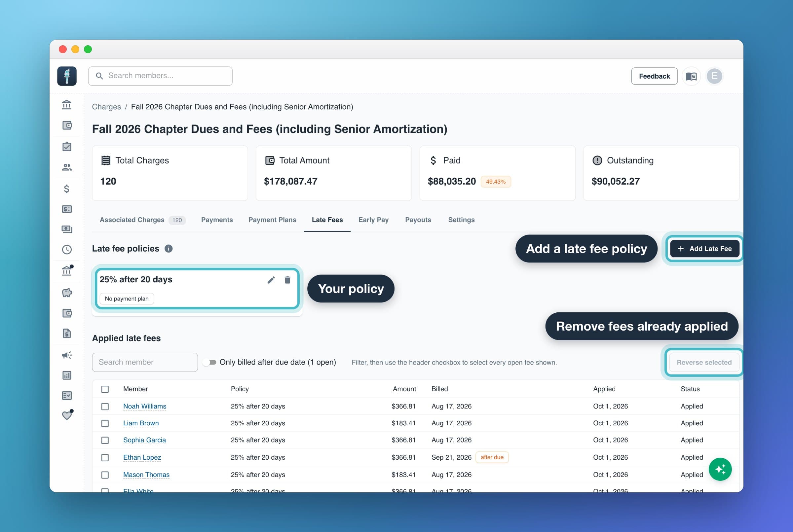Open the piggy bank sidebar icon
Screen dimensions: 793x532
pyautogui.click(x=67, y=293)
